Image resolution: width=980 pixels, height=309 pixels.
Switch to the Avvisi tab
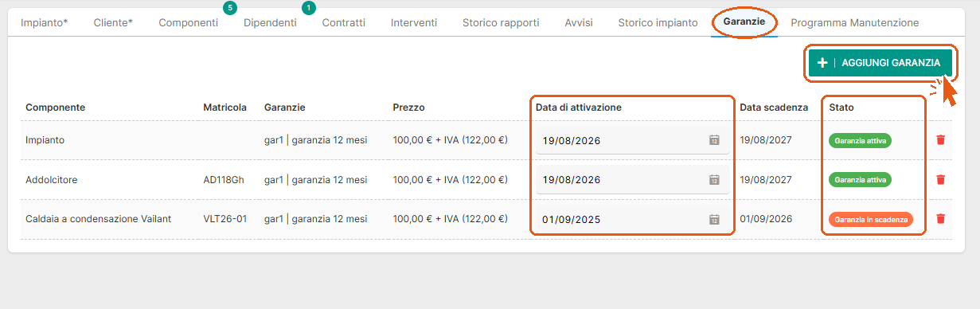click(579, 22)
